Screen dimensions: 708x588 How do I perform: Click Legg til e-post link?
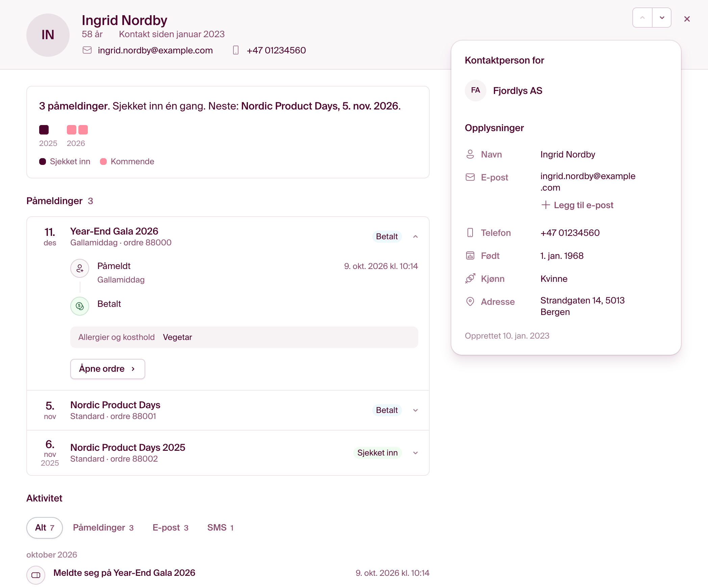pos(578,205)
